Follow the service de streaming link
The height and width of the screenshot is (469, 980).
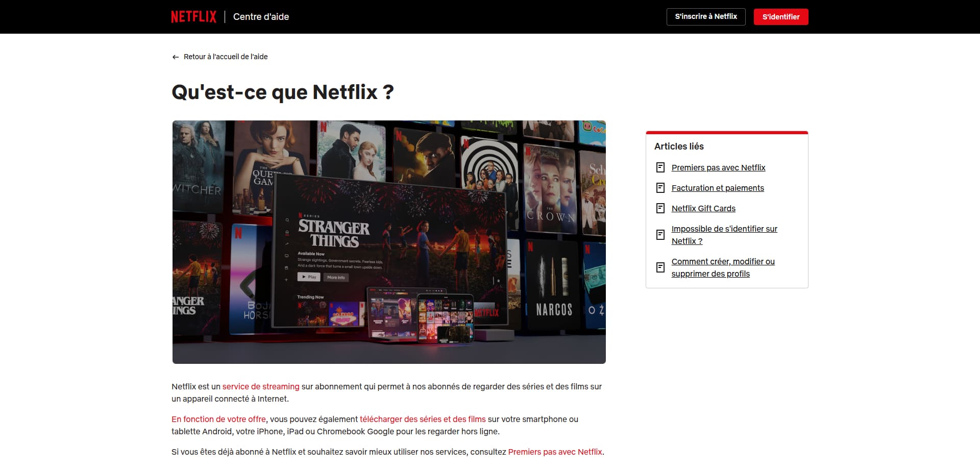[x=261, y=386]
